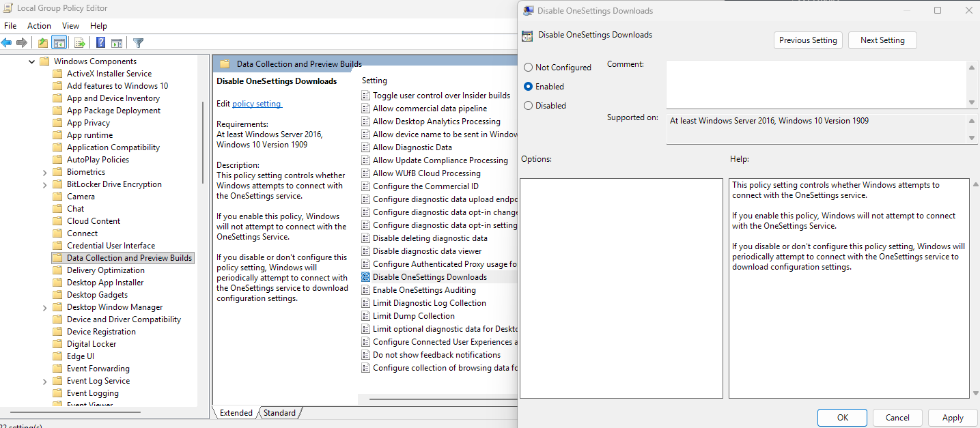Toggle Show/Hide Console Tree toolbar icon

click(x=59, y=42)
